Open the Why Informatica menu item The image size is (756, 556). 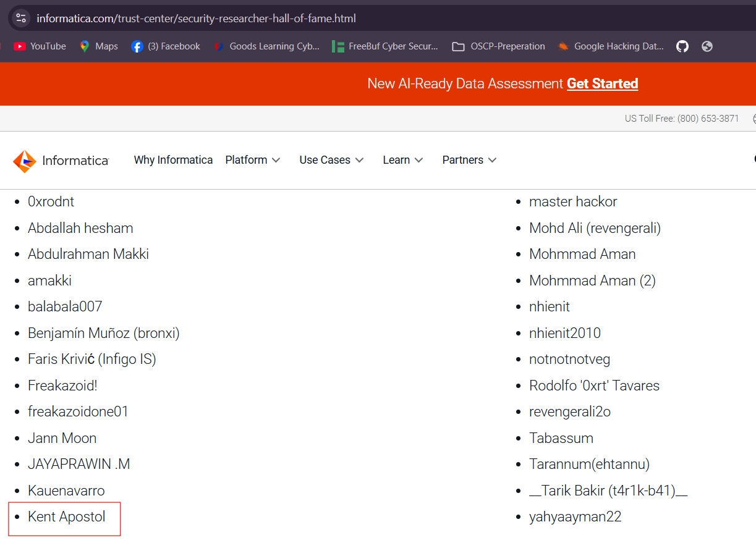[x=173, y=160]
